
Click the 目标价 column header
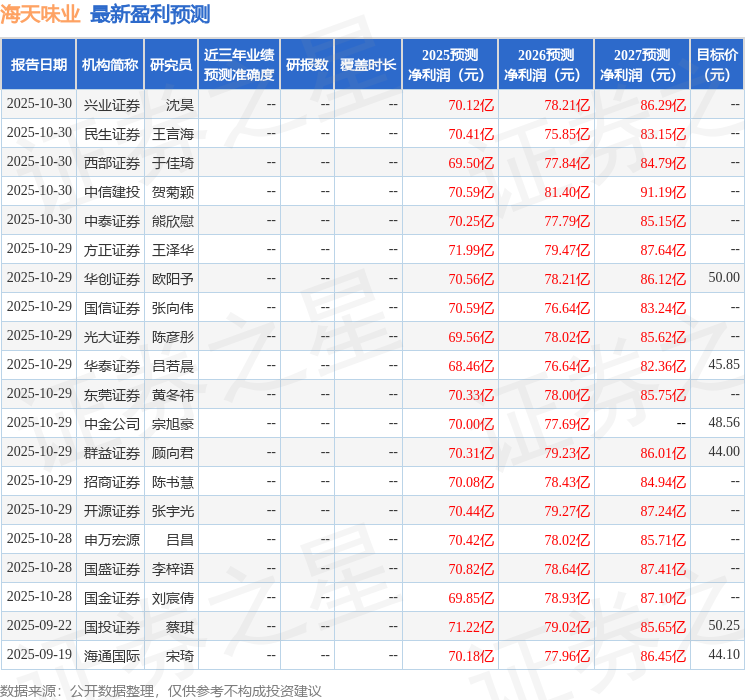[717, 64]
